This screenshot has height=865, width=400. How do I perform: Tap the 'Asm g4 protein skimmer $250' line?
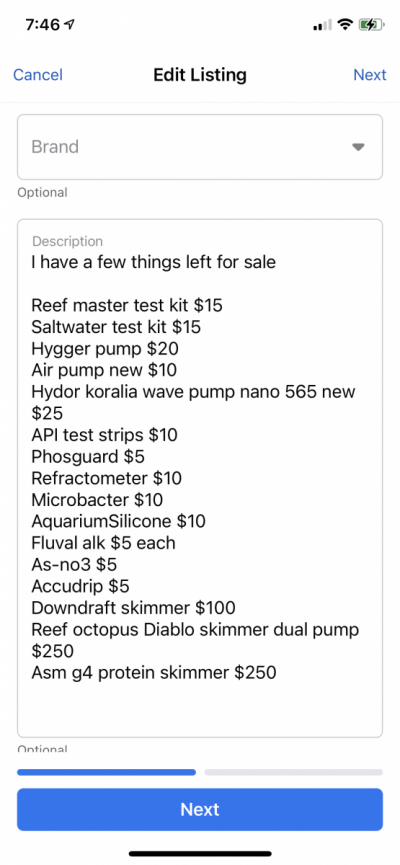click(x=154, y=672)
